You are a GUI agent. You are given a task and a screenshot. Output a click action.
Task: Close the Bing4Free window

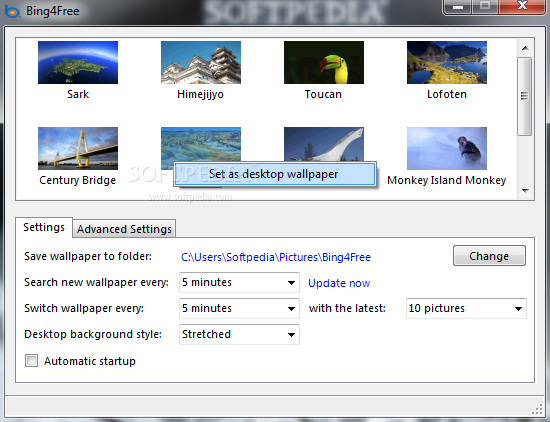[x=522, y=6]
